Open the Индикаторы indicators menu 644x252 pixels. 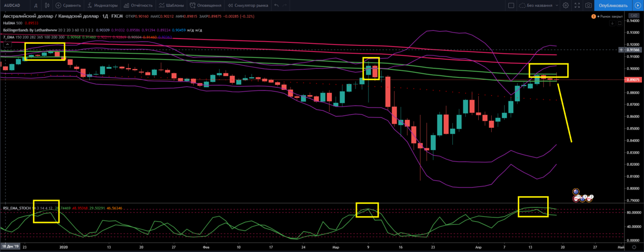pos(102,5)
